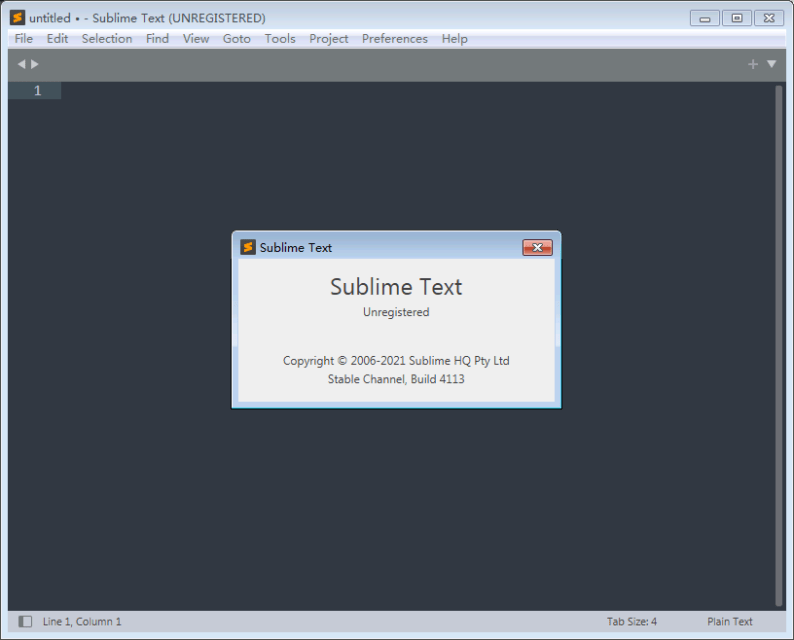Click the next tab right arrow
This screenshot has height=640, width=794.
pyautogui.click(x=34, y=64)
